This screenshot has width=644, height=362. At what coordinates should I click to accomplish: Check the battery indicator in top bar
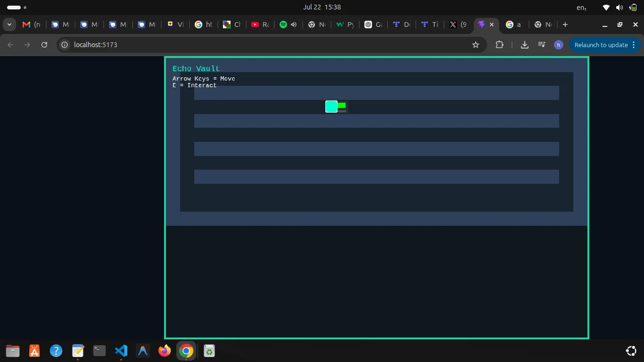(x=633, y=8)
